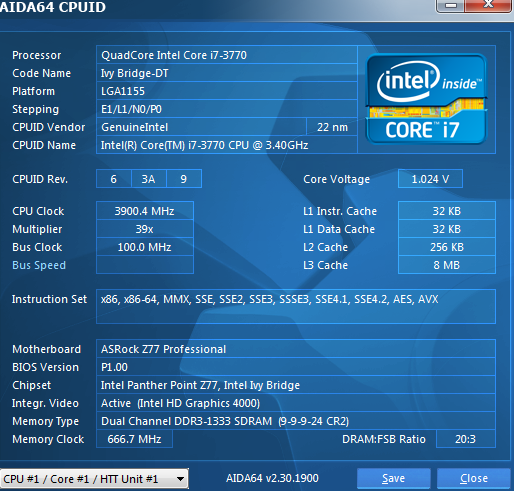Select the Processor name field

click(x=227, y=55)
